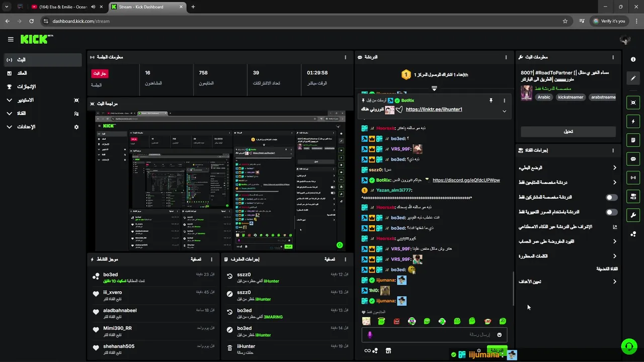Click the lightning bolt icon in the right toolbar

(x=633, y=121)
